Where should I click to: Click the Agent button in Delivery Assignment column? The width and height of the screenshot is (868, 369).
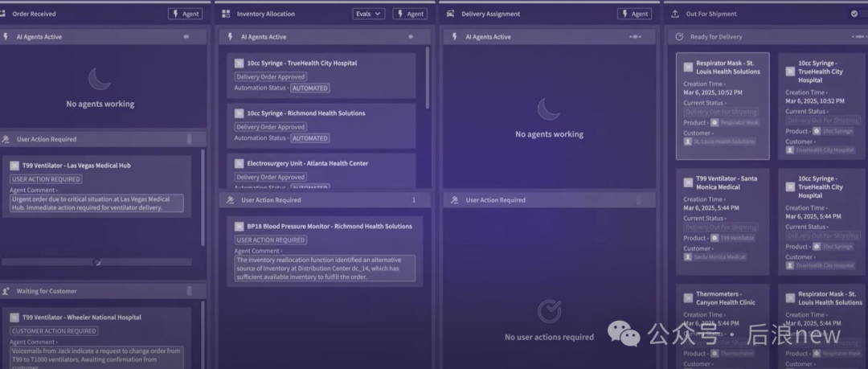tap(634, 14)
